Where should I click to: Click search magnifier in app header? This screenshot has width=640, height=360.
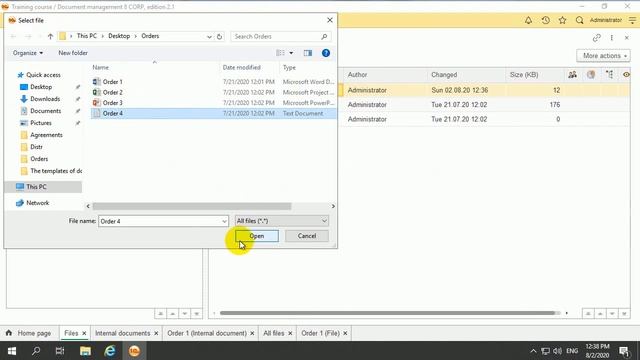(x=579, y=20)
